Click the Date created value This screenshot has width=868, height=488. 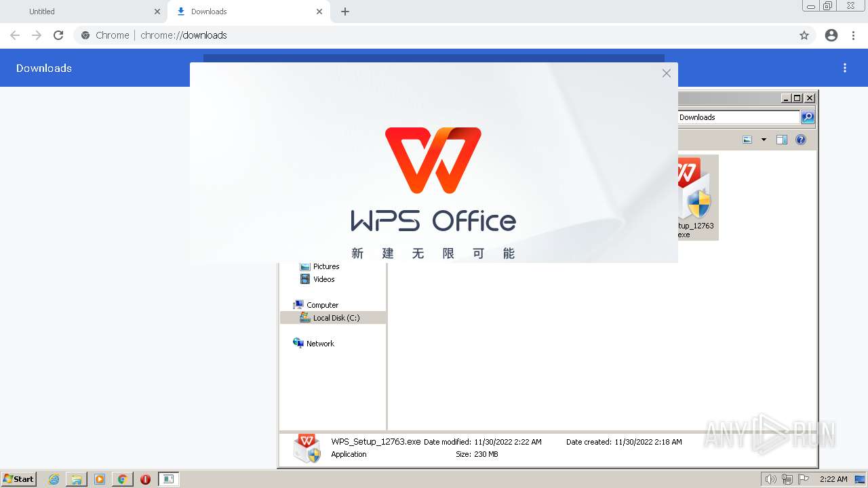click(x=648, y=442)
